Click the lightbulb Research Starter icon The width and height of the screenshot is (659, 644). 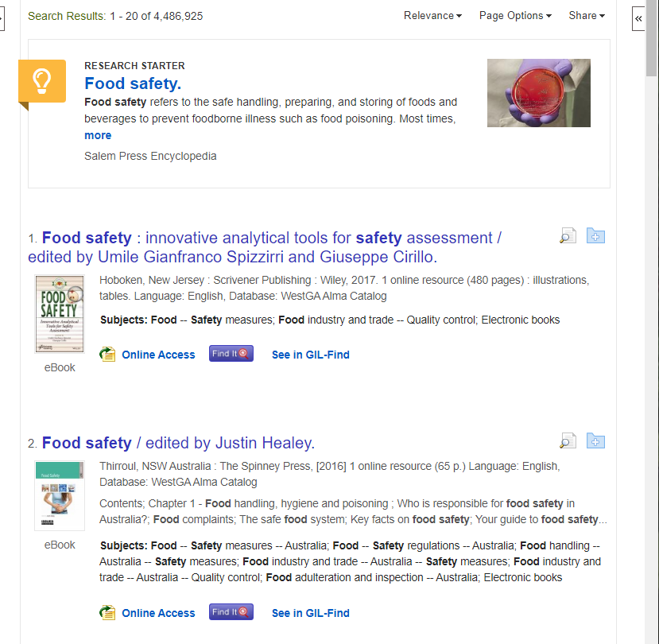pos(42,81)
